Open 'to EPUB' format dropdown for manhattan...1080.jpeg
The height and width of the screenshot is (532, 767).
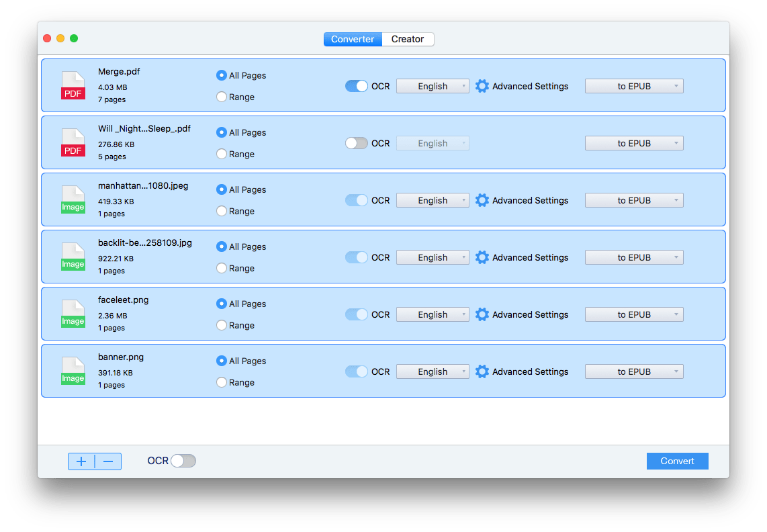[x=634, y=200]
